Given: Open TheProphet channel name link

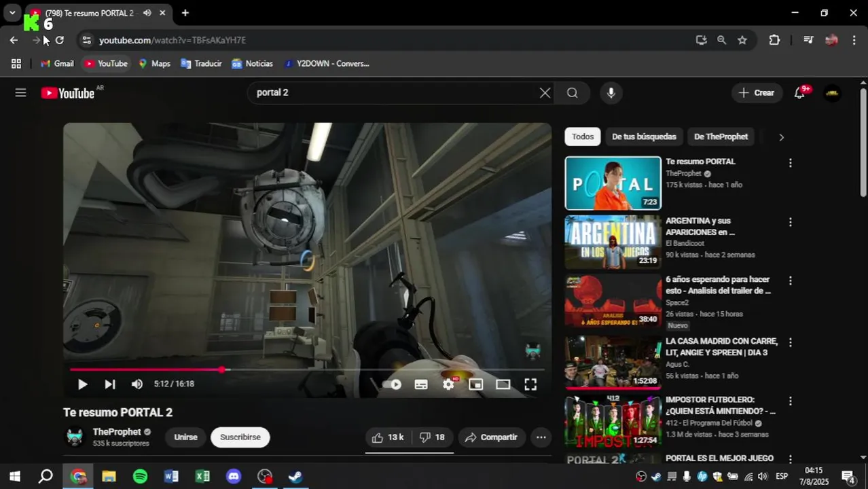Looking at the screenshot, I should click(117, 432).
